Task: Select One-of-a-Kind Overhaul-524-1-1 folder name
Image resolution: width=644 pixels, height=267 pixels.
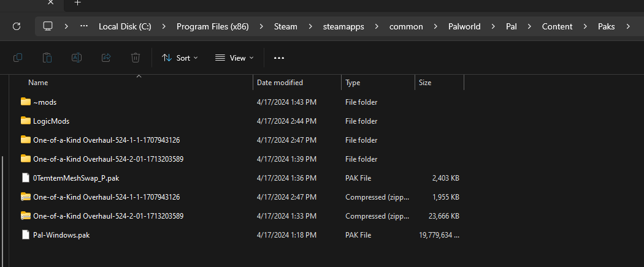Action: (106, 140)
